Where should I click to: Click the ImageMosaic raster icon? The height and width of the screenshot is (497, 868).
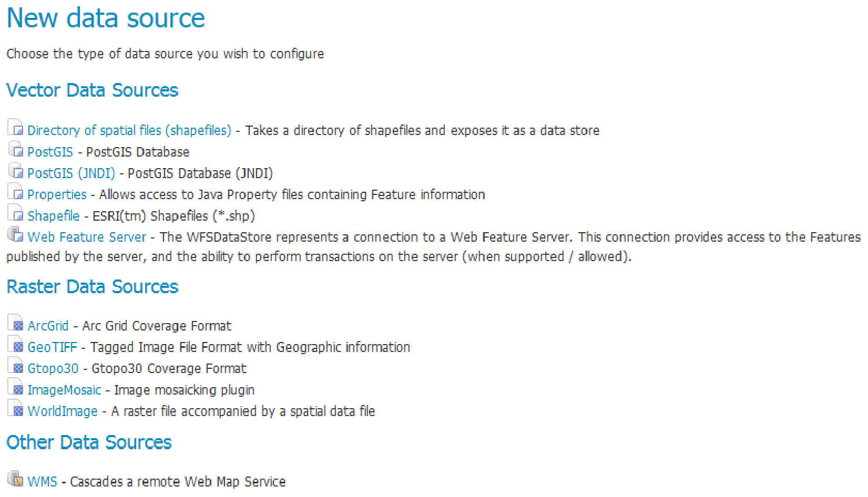[x=16, y=388]
